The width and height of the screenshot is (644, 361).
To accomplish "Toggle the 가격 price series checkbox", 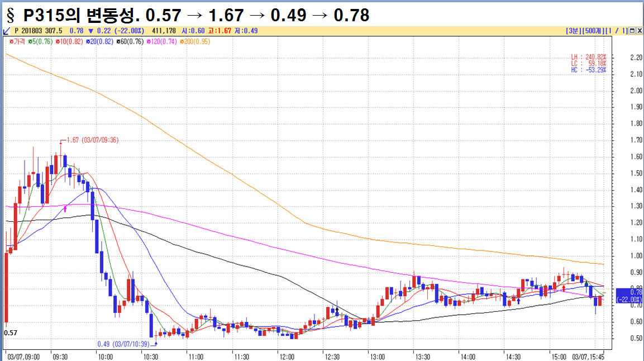I will tap(12, 41).
